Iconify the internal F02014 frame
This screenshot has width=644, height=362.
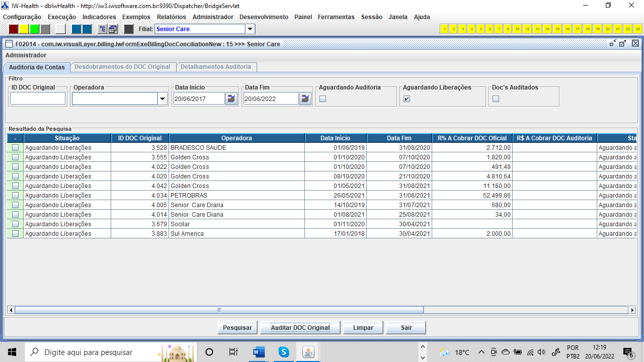coord(613,44)
